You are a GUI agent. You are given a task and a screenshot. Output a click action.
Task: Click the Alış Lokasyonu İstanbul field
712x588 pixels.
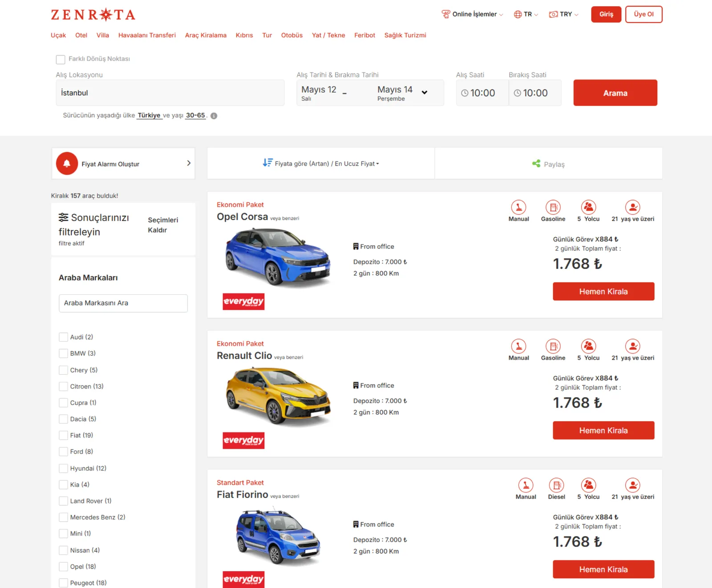[x=170, y=93]
